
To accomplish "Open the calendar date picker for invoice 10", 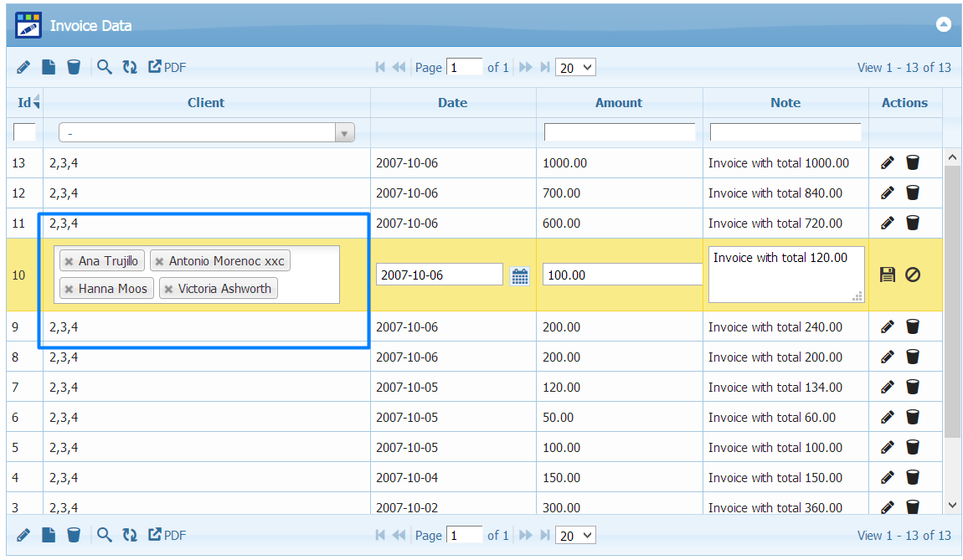I will tap(520, 275).
